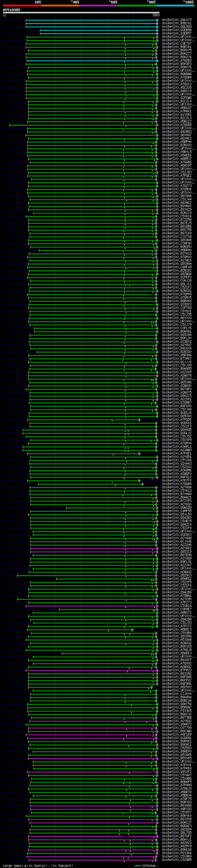The width and height of the screenshot is (197, 868).
Task: Select label UniRef100_Q5JL50
Action: 176,514
